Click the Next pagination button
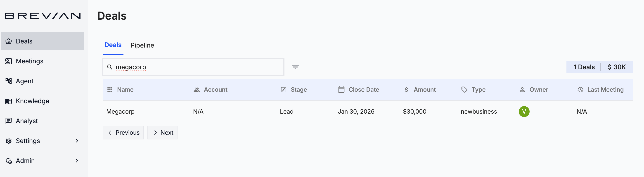Screen dimensions: 644x177 [162, 132]
